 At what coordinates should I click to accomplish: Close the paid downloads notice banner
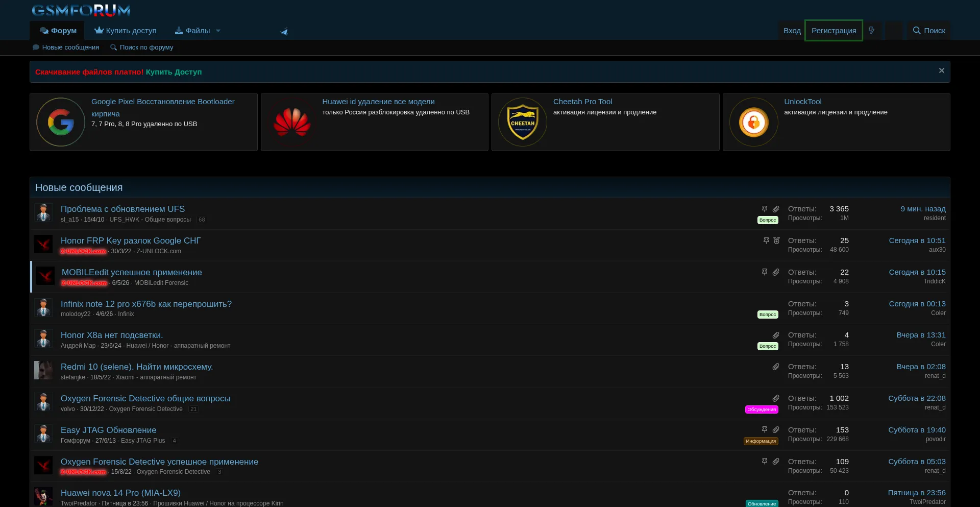pyautogui.click(x=941, y=71)
